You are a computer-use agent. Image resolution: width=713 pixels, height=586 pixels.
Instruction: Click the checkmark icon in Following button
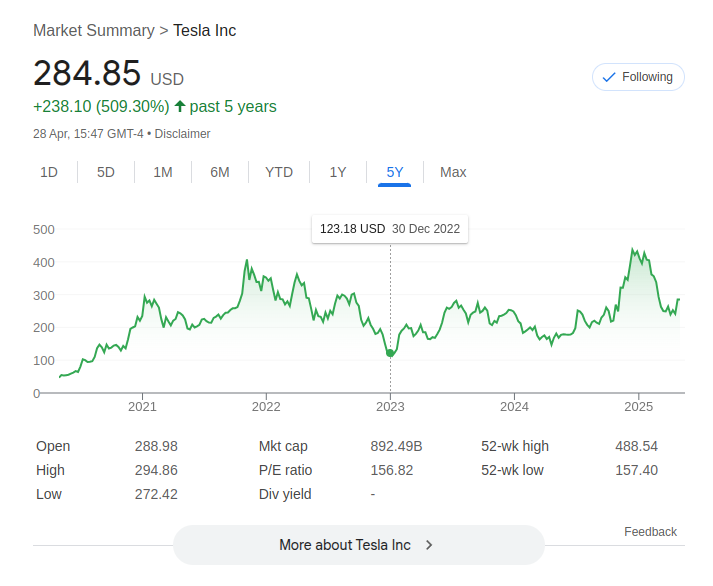[x=609, y=77]
